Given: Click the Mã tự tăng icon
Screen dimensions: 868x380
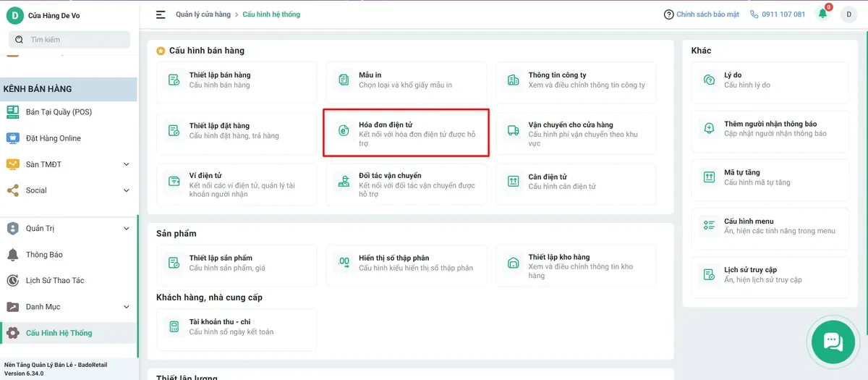Looking at the screenshot, I should [x=710, y=177].
